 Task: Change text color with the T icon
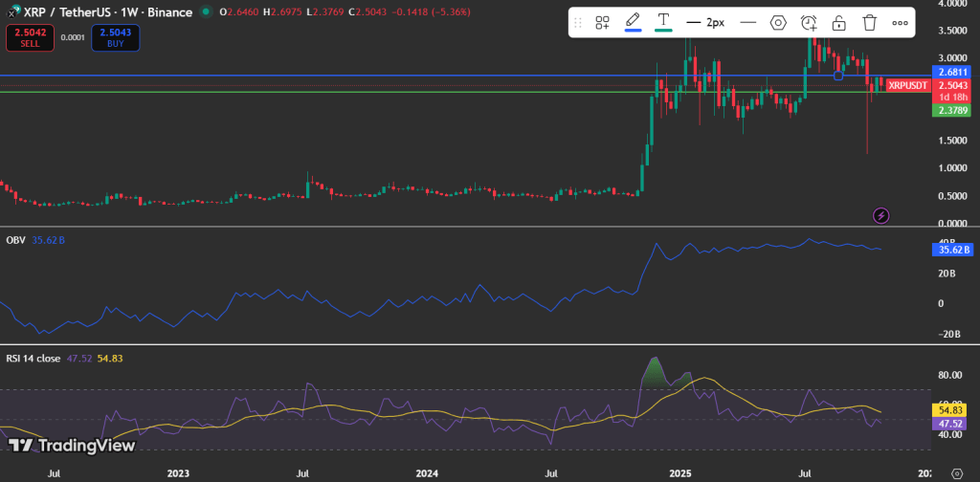click(x=663, y=23)
